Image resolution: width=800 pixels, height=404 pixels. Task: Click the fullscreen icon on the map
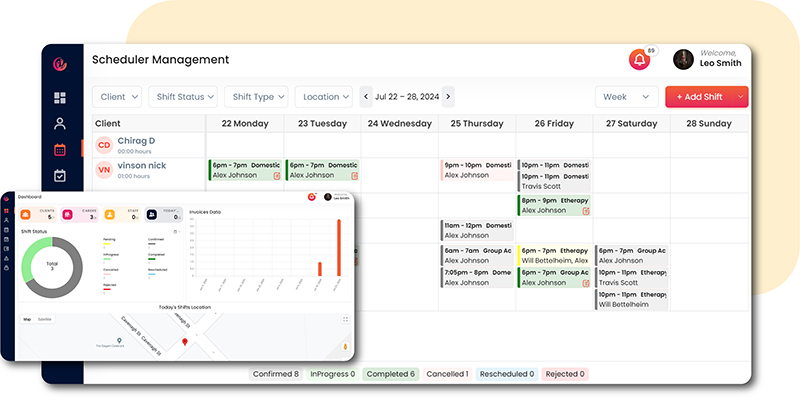click(x=345, y=320)
